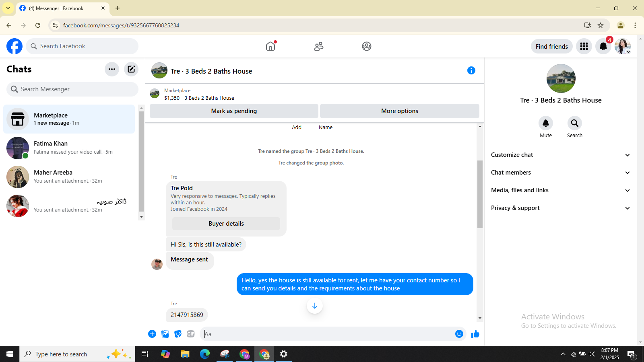Screen dimensions: 644x362
Task: Click the taskbar Type here to search box
Action: [77, 354]
